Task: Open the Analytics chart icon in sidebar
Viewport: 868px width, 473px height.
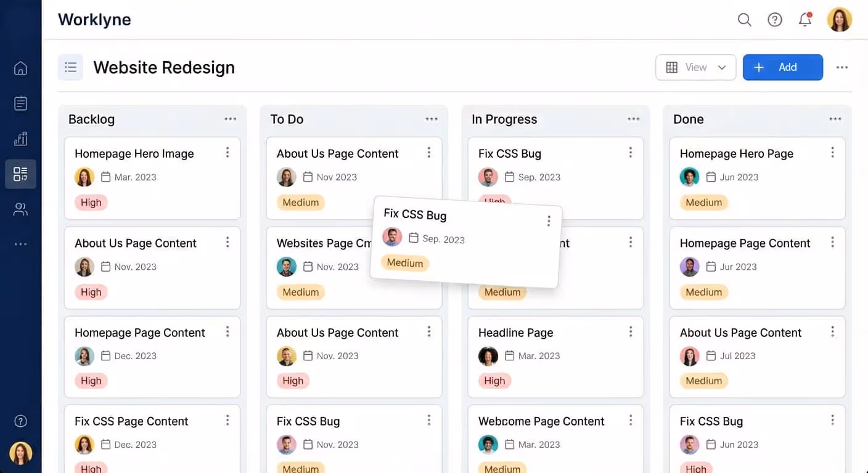Action: pyautogui.click(x=20, y=139)
